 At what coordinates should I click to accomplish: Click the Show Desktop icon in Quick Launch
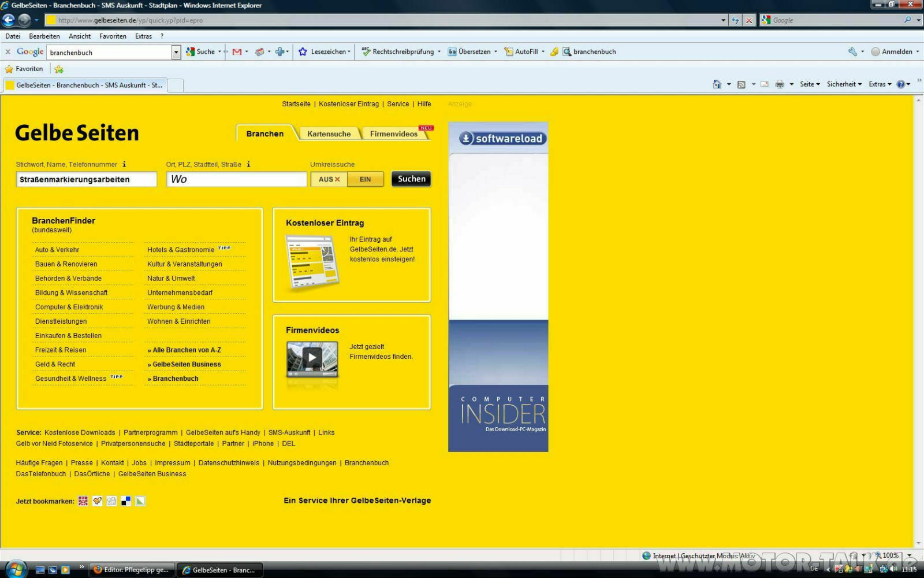point(40,570)
